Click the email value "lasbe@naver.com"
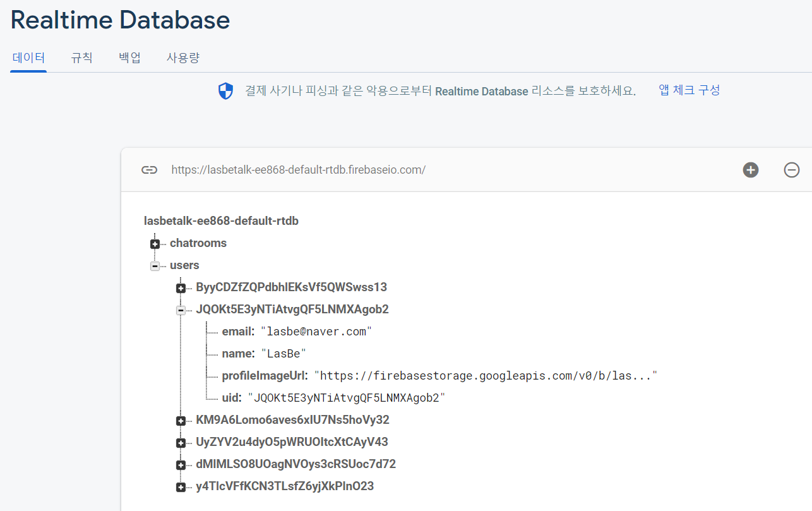 pos(316,332)
